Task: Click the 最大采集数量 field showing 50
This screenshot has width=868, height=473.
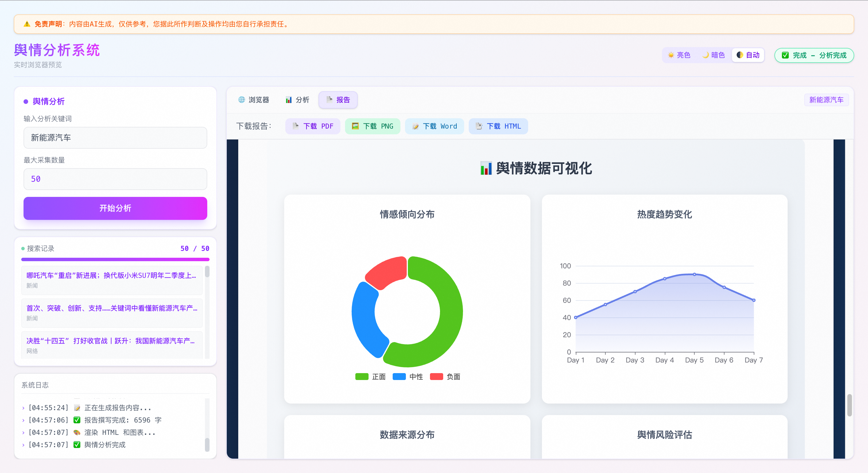Action: 115,179
